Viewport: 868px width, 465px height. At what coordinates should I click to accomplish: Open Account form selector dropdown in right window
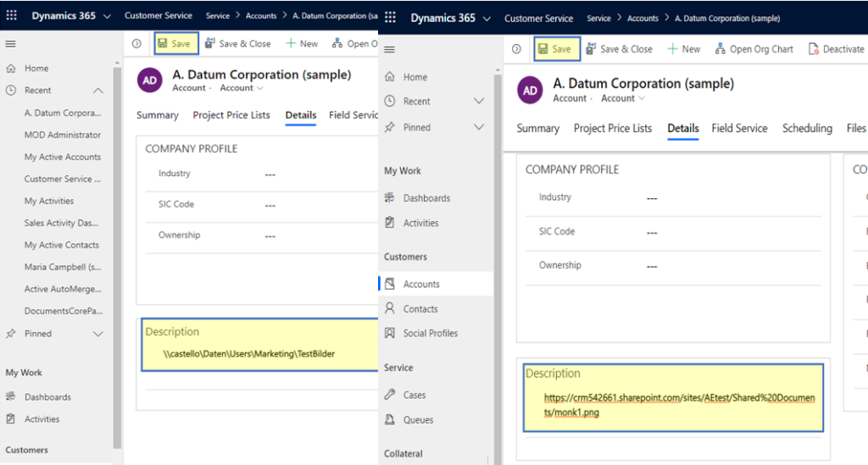tap(623, 98)
